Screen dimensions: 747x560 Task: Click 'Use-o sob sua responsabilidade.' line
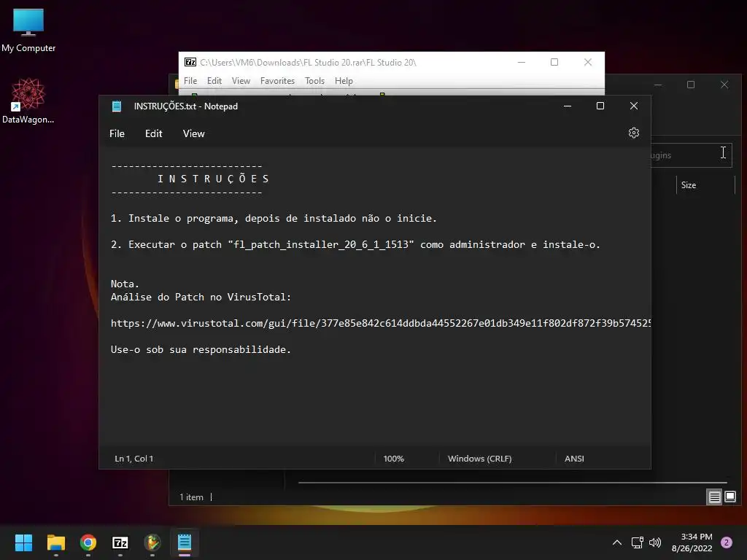[x=201, y=349]
